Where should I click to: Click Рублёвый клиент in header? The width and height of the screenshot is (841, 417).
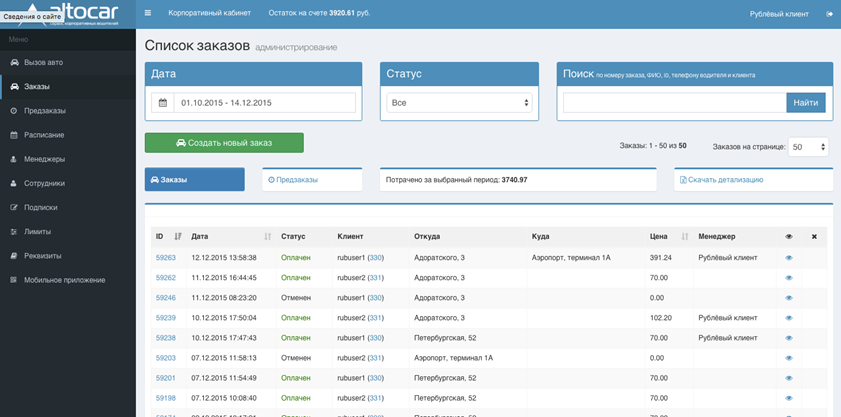pos(779,14)
